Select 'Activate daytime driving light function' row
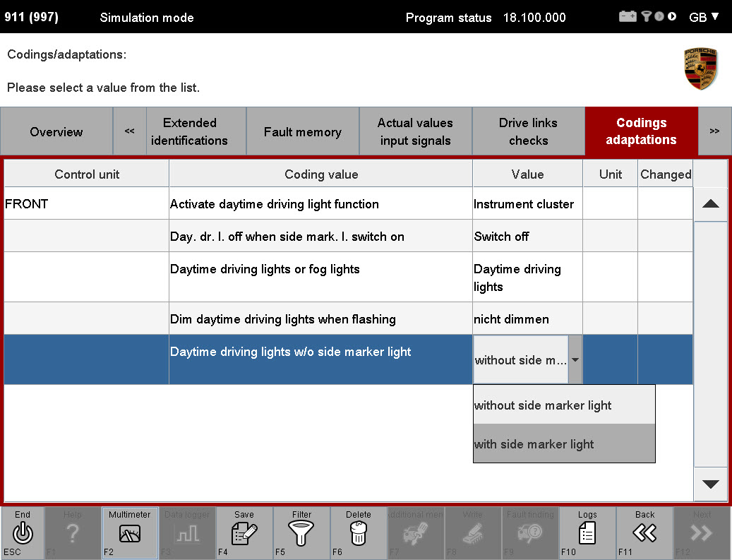This screenshot has height=560, width=732. tap(348, 203)
